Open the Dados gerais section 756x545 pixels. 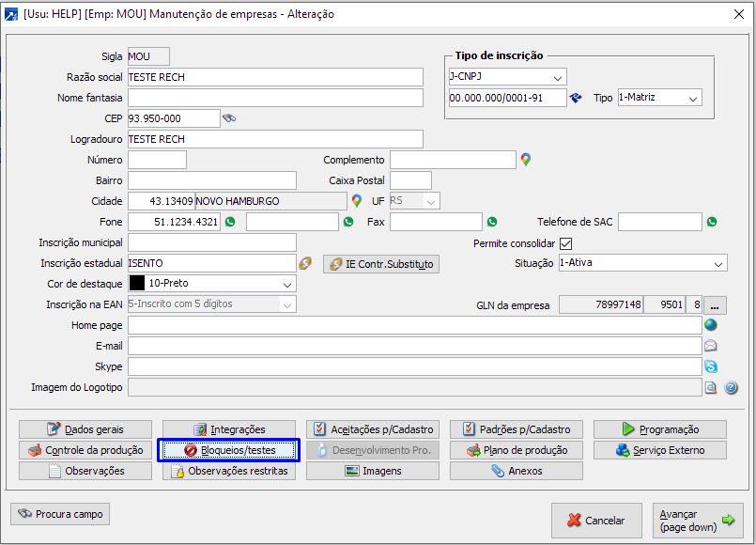tap(85, 429)
